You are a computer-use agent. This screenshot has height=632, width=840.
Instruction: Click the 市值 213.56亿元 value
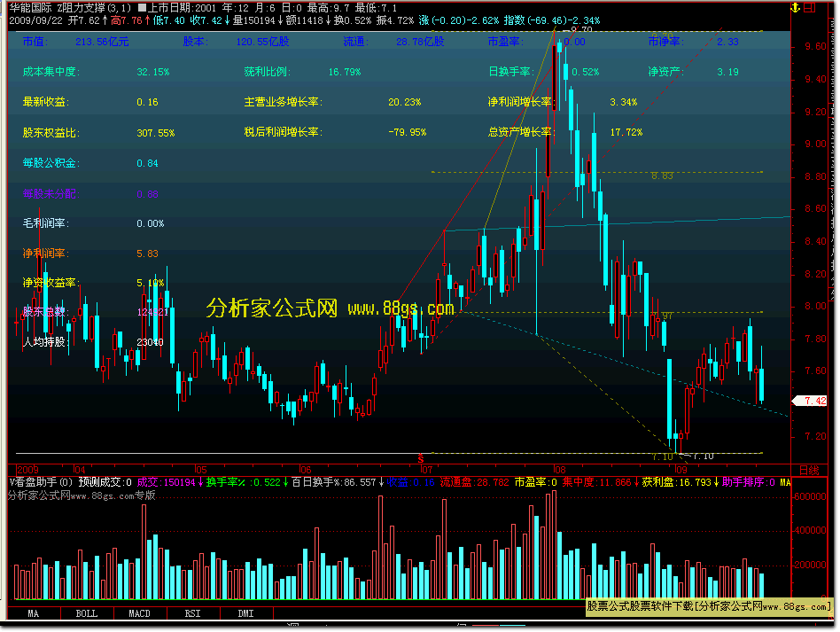[x=102, y=42]
